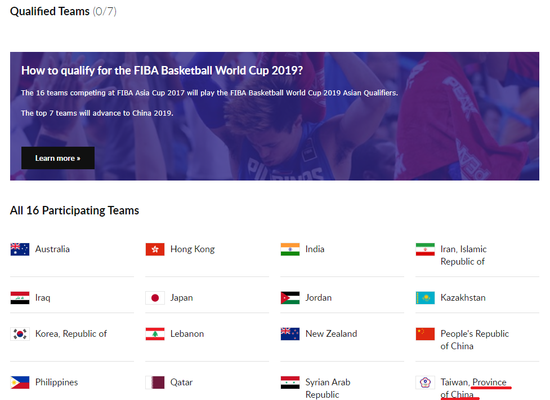Click the Hong Kong flag icon
Image resolution: width=550 pixels, height=400 pixels.
coord(155,249)
